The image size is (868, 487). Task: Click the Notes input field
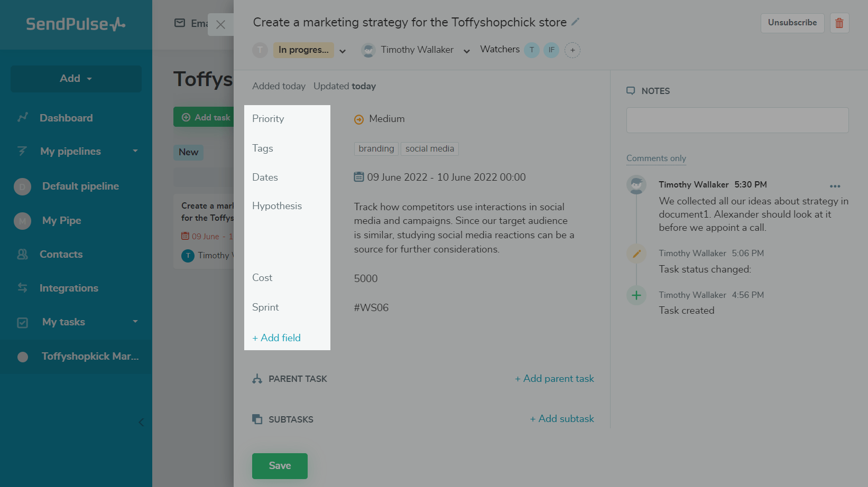pyautogui.click(x=737, y=120)
